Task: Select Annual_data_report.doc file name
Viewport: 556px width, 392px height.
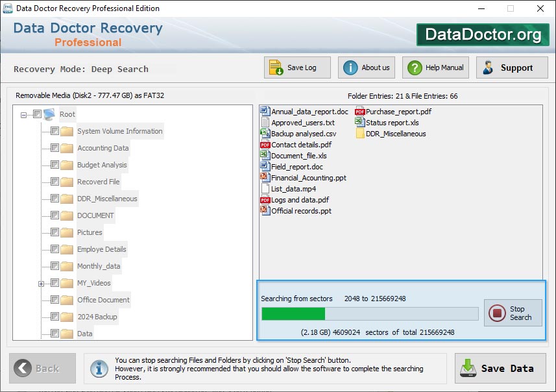Action: 310,112
